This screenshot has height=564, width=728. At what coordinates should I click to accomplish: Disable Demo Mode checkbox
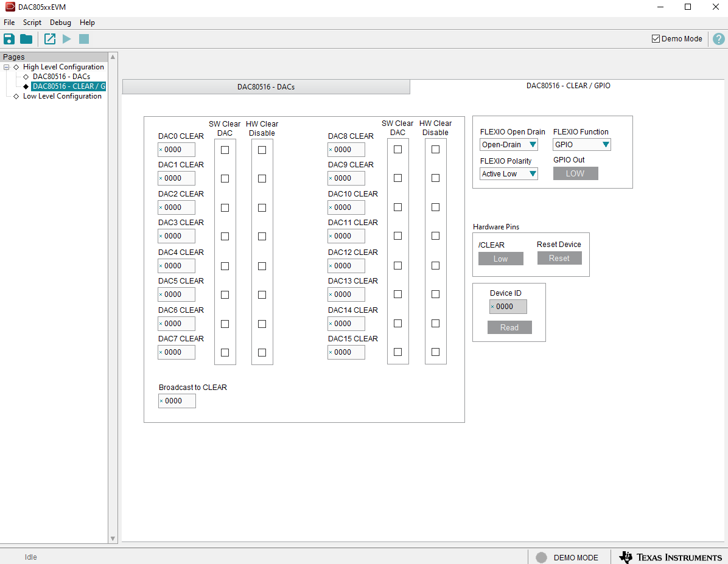(656, 38)
